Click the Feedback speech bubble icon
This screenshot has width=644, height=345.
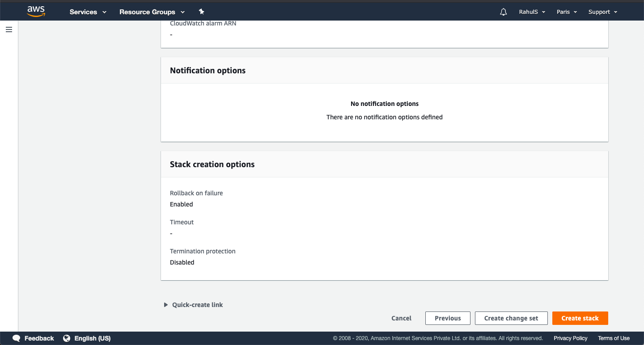(x=17, y=338)
